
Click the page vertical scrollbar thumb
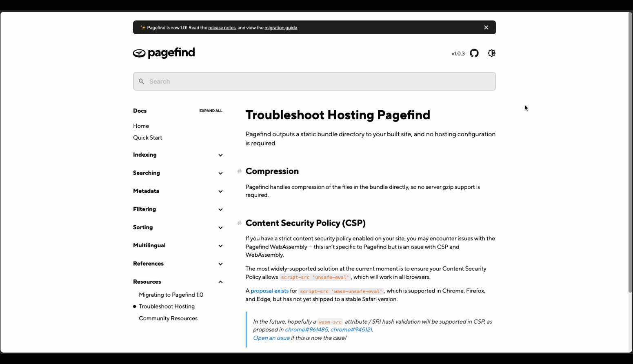[x=630, y=152]
